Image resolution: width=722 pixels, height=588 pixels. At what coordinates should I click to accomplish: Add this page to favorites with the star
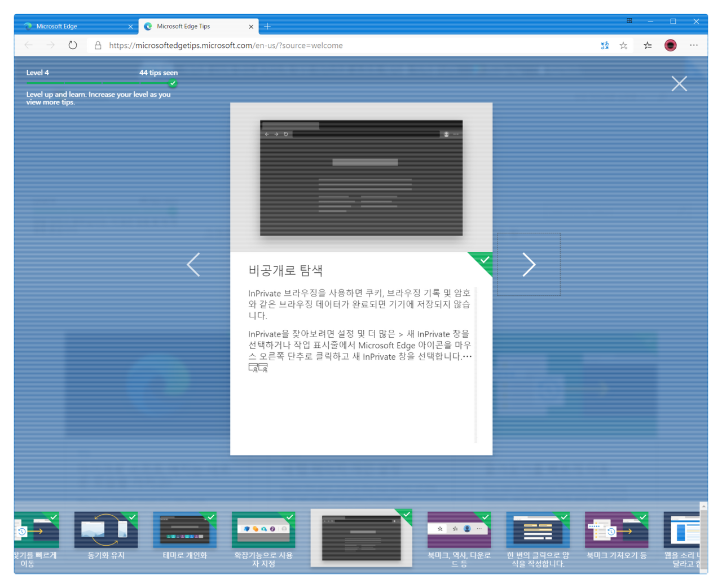pyautogui.click(x=623, y=46)
